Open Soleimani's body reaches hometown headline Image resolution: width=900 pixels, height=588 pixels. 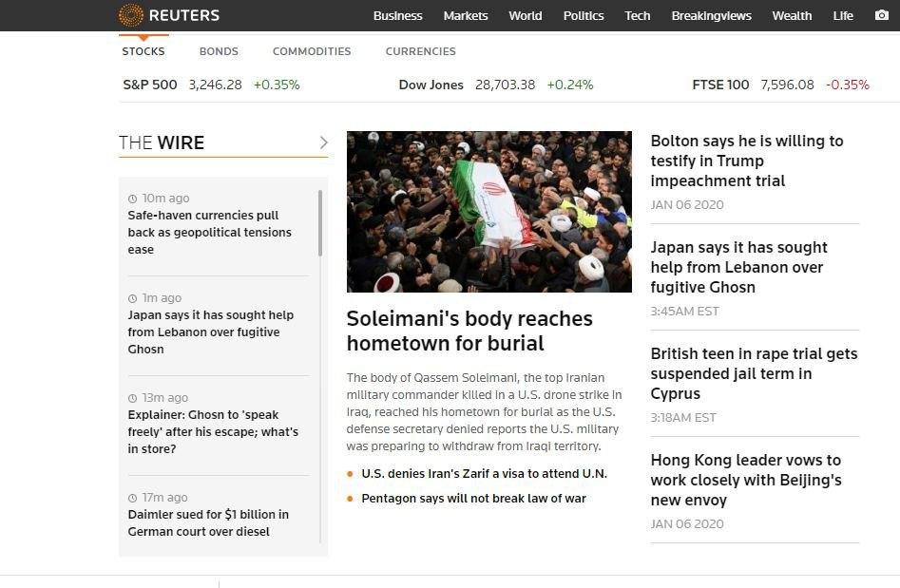pos(469,331)
